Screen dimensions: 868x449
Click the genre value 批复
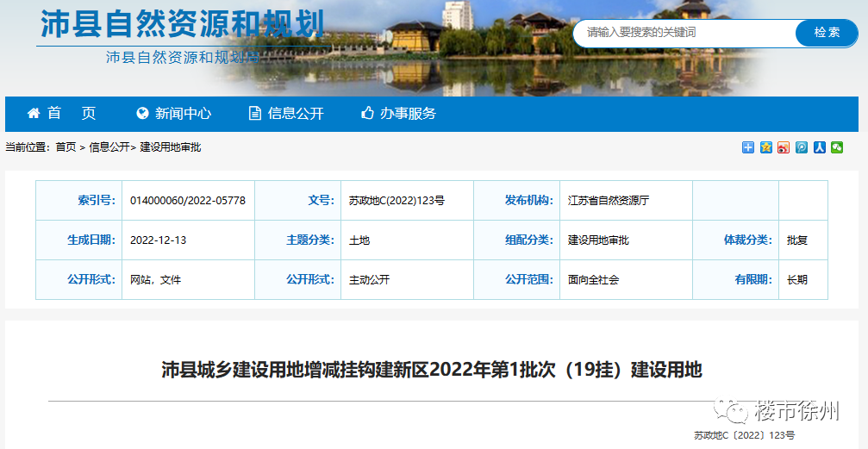797,240
